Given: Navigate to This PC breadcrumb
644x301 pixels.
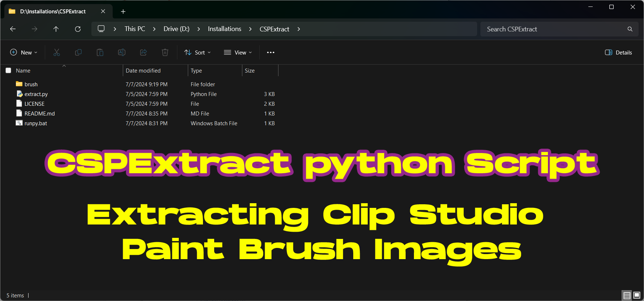Looking at the screenshot, I should pyautogui.click(x=135, y=29).
